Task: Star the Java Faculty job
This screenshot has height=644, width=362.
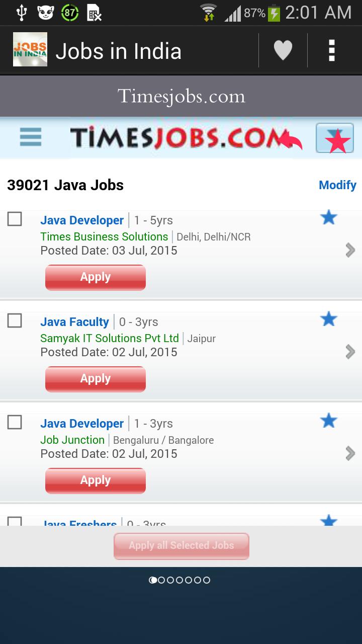Action: pyautogui.click(x=328, y=319)
